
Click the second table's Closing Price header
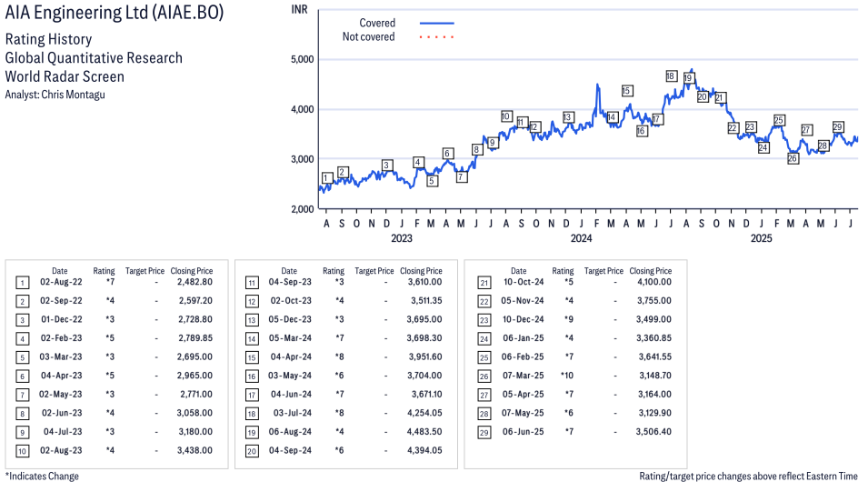tap(421, 271)
